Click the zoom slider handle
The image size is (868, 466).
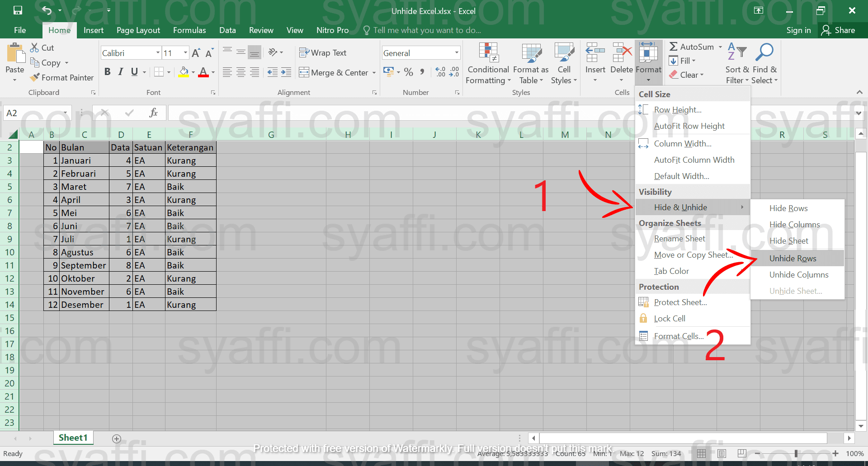click(x=796, y=453)
